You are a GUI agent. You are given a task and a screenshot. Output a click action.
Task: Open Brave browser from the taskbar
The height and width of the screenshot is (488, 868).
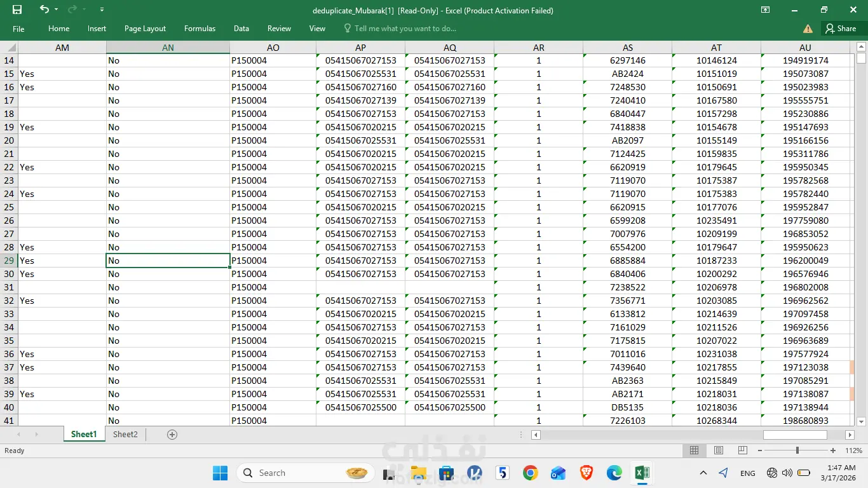(586, 473)
